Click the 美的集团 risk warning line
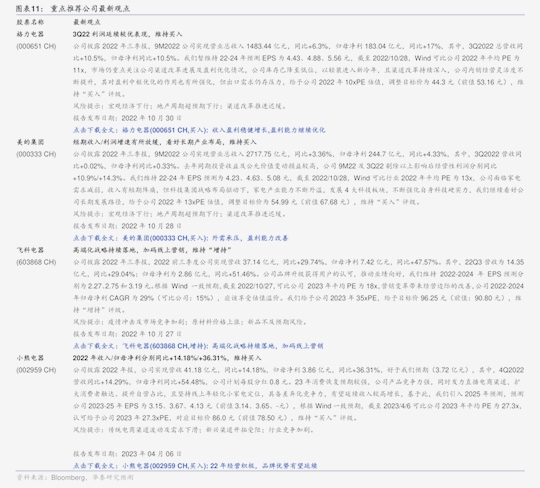540x488 pixels. (180, 214)
